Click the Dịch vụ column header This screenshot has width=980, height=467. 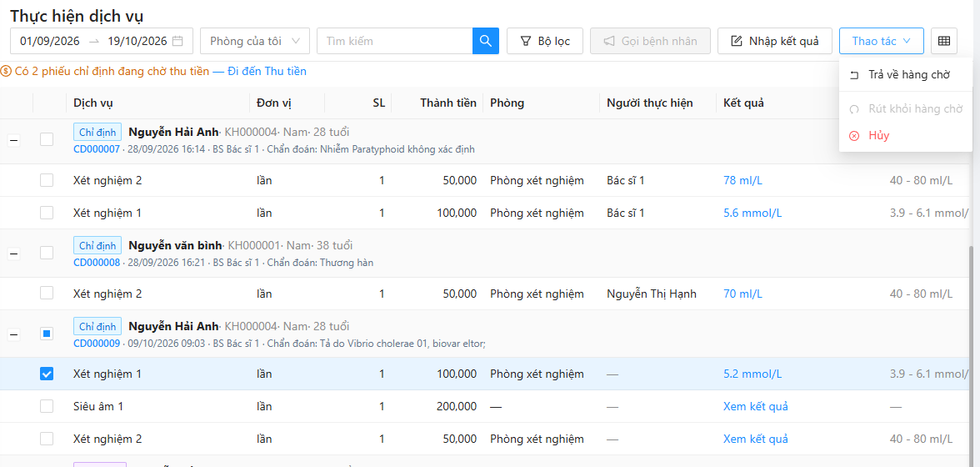click(x=93, y=103)
